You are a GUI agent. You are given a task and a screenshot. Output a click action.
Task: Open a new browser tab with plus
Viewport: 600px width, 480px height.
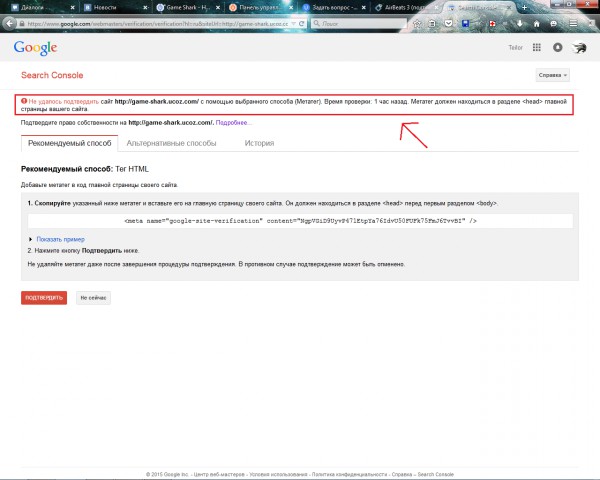click(x=524, y=7)
